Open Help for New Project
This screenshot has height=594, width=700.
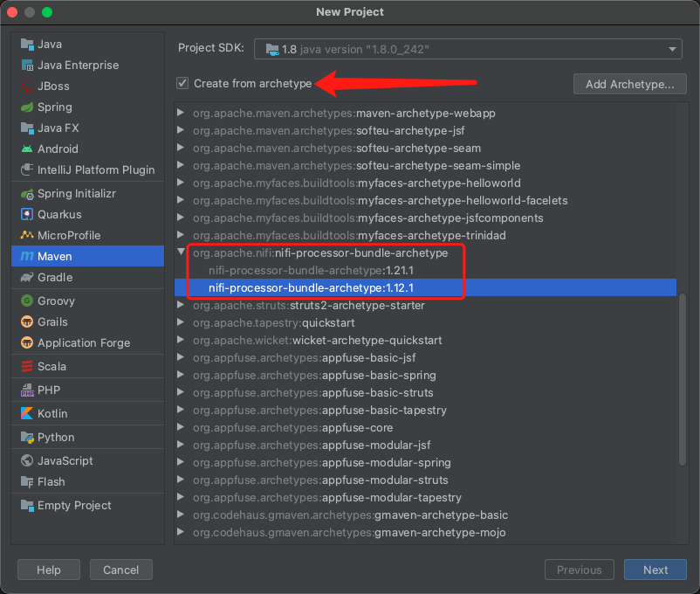click(49, 570)
